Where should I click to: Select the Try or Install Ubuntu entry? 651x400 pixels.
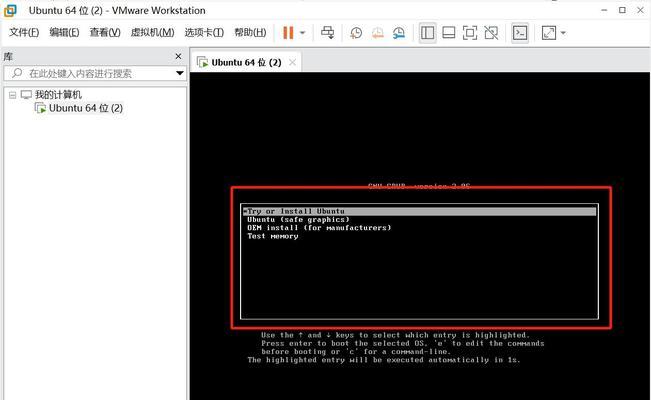419,211
